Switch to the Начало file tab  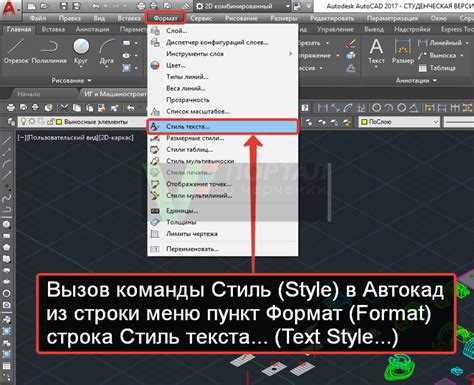29,94
